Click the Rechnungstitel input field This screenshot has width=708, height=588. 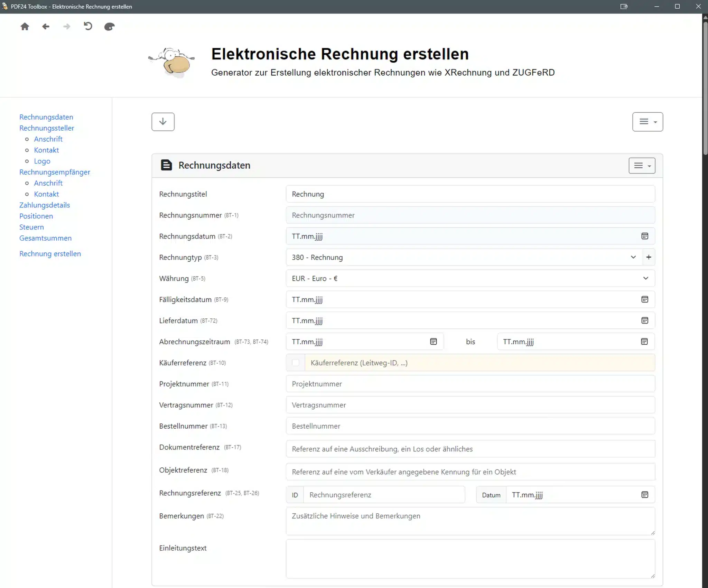tap(471, 194)
